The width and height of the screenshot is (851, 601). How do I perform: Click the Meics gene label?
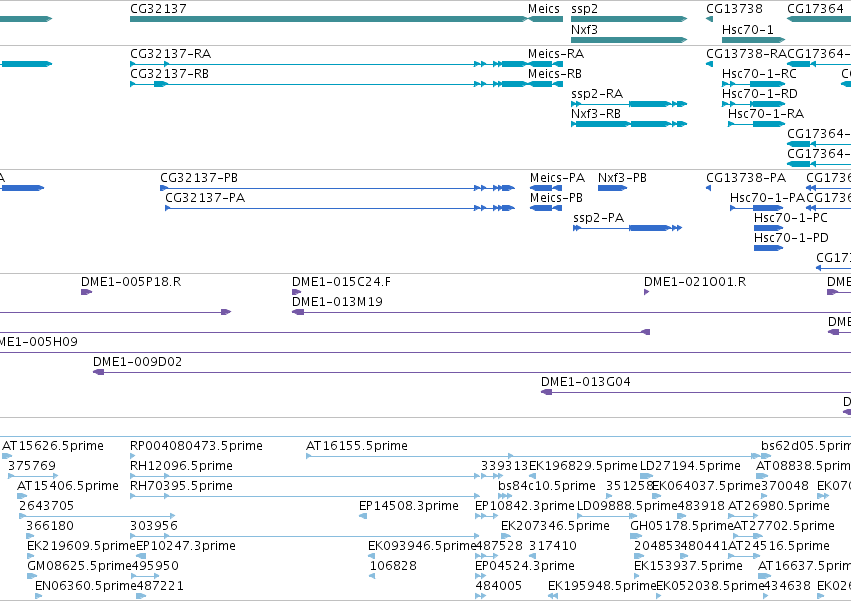543,9
